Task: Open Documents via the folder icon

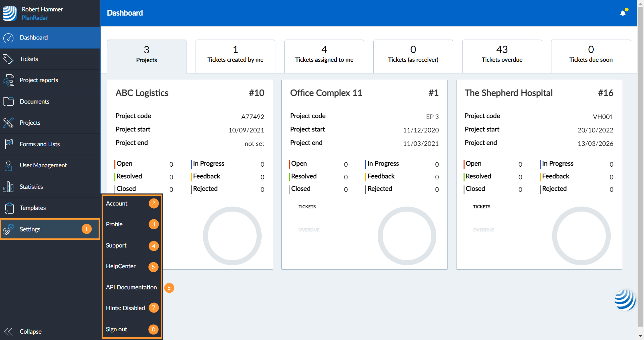Action: click(8, 102)
